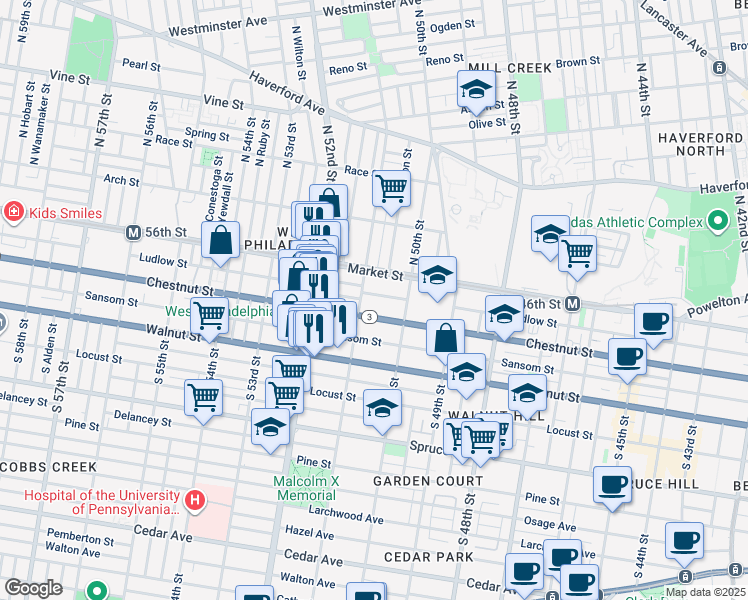
Task: Click the 46th St metro M icon
Action: click(572, 303)
